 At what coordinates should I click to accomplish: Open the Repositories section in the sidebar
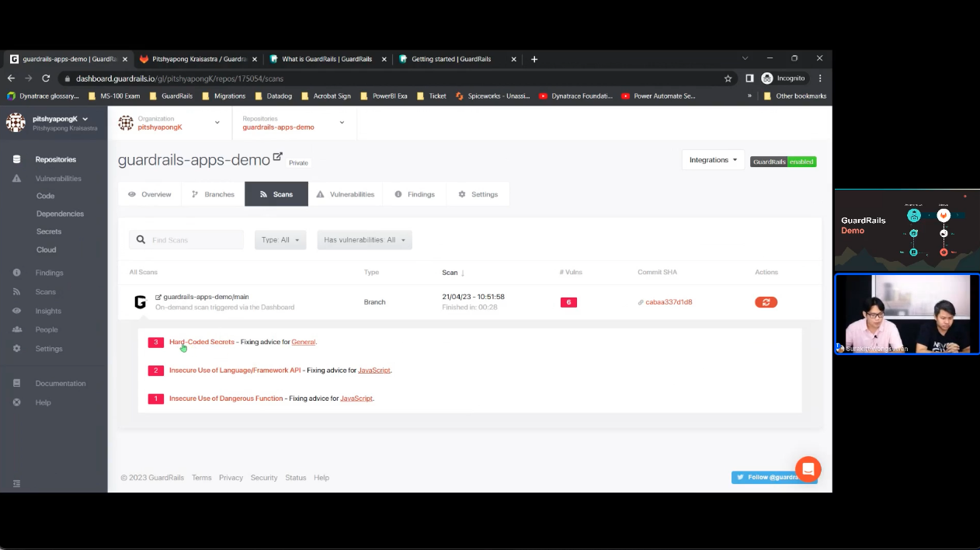click(x=55, y=159)
